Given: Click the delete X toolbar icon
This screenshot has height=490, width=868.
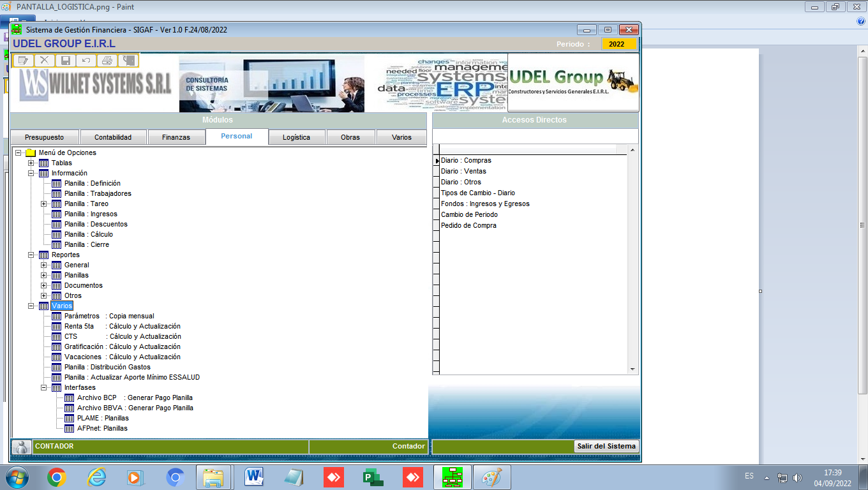Looking at the screenshot, I should 44,61.
